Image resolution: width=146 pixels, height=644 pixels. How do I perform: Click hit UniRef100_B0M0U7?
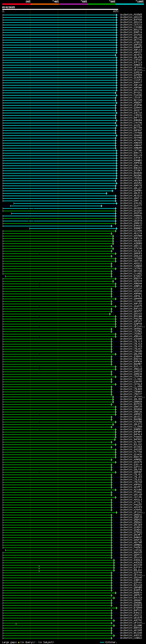click(x=131, y=226)
